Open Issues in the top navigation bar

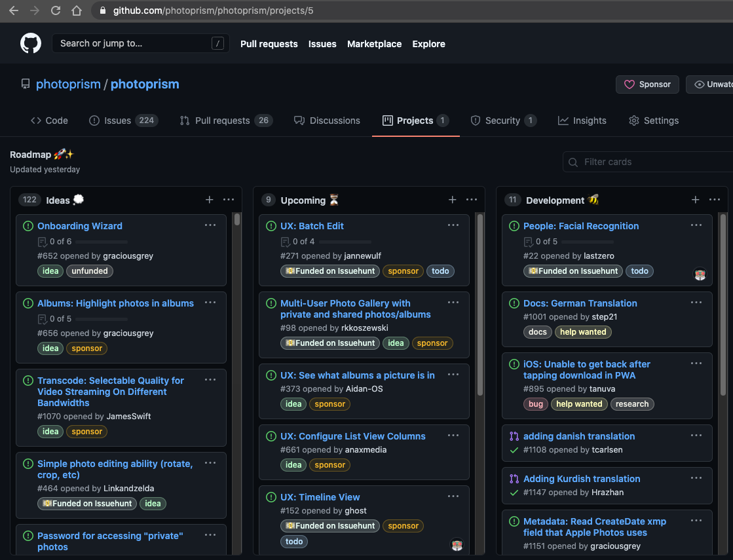[322, 44]
